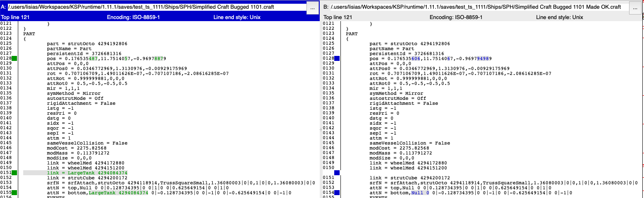Click 'sameVesselCollision = False' in pane B
The width and height of the screenshot is (644, 198).
pos(410,143)
